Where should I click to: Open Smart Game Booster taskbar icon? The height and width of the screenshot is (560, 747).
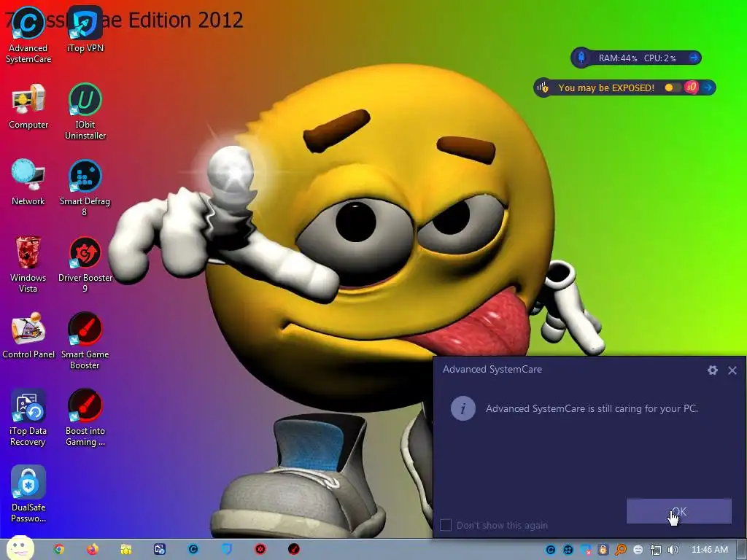tap(294, 550)
